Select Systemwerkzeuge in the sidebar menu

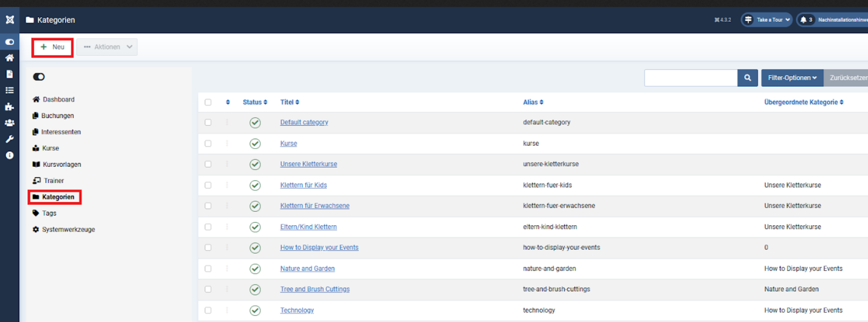pos(68,229)
